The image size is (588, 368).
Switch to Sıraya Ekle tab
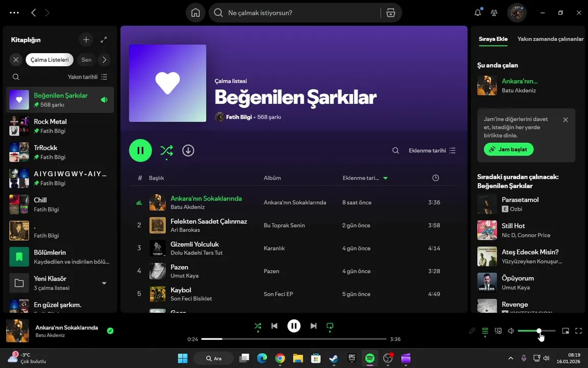point(493,39)
